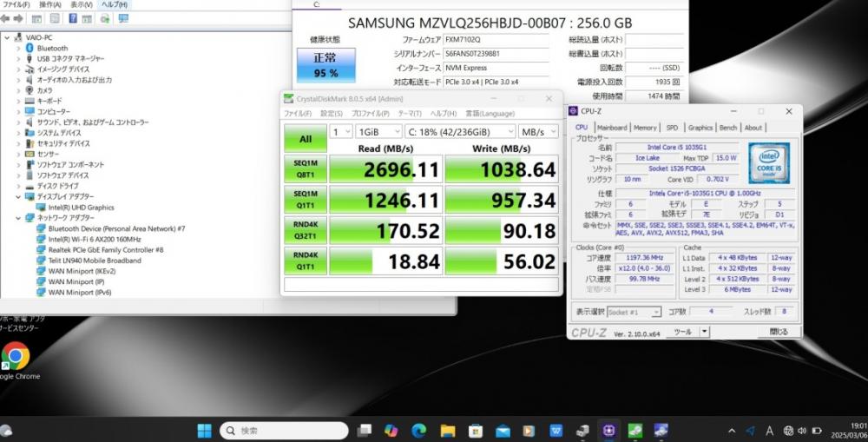
Task: Switch to the About tab in CPU-Z
Action: click(x=753, y=128)
